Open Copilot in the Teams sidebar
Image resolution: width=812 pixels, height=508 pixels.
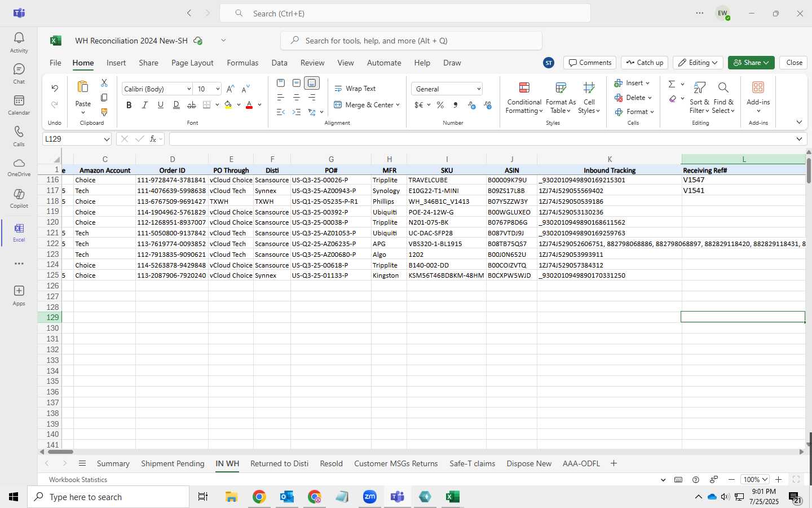point(19,198)
